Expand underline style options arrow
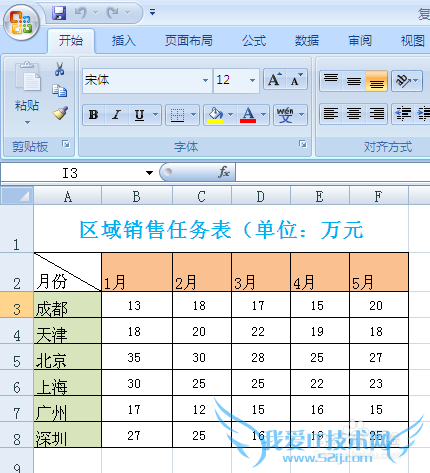This screenshot has height=473, width=430. [x=155, y=115]
